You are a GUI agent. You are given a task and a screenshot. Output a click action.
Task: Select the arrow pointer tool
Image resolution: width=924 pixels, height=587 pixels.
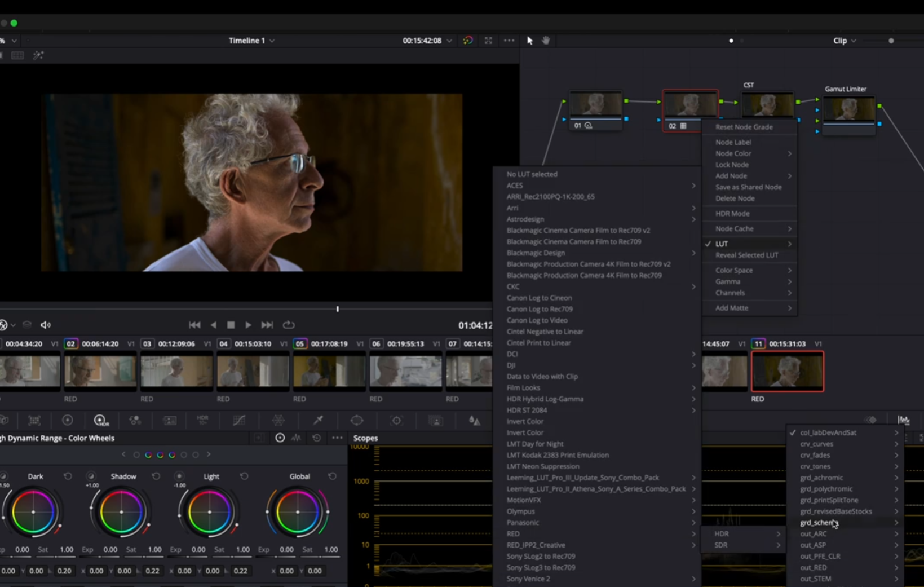529,41
